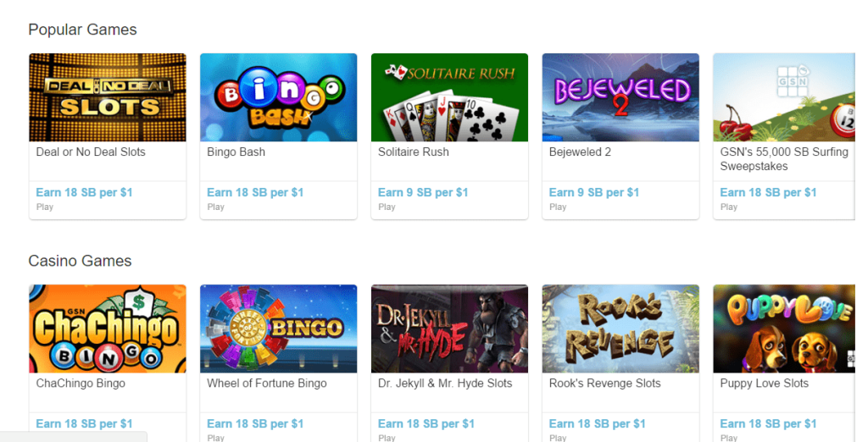Image resolution: width=868 pixels, height=442 pixels.
Task: Select the Solitaire Rush card image
Action: [449, 97]
